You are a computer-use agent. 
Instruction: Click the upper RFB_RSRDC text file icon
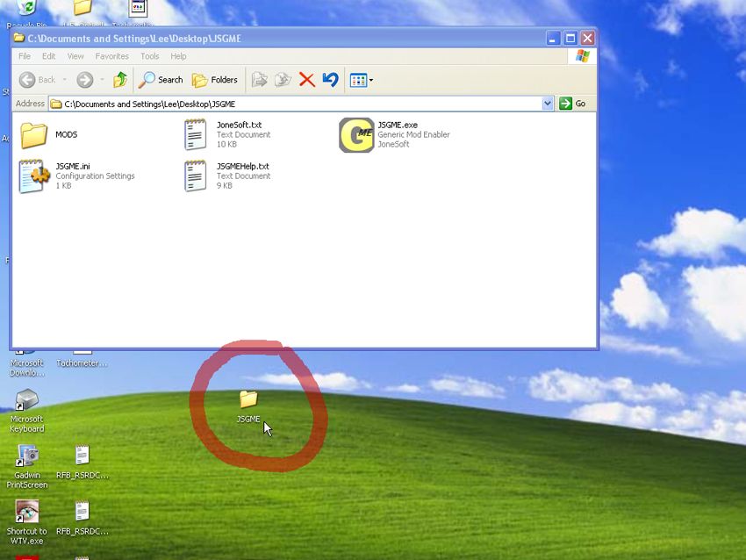pyautogui.click(x=82, y=455)
